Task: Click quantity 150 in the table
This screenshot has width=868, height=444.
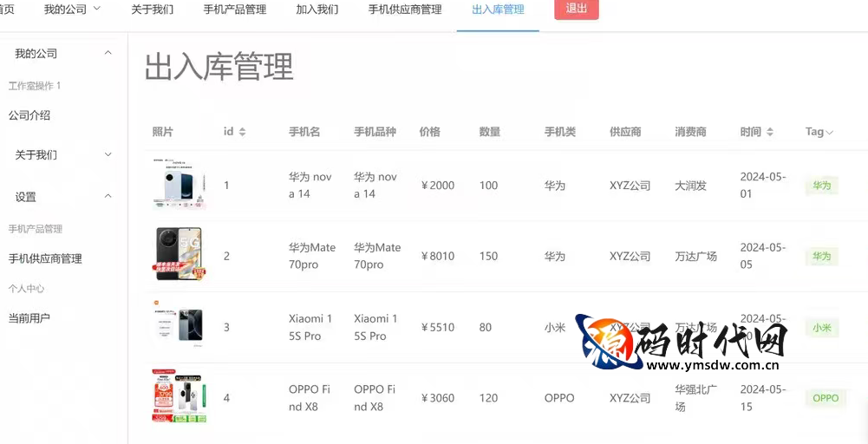Action: tap(488, 257)
